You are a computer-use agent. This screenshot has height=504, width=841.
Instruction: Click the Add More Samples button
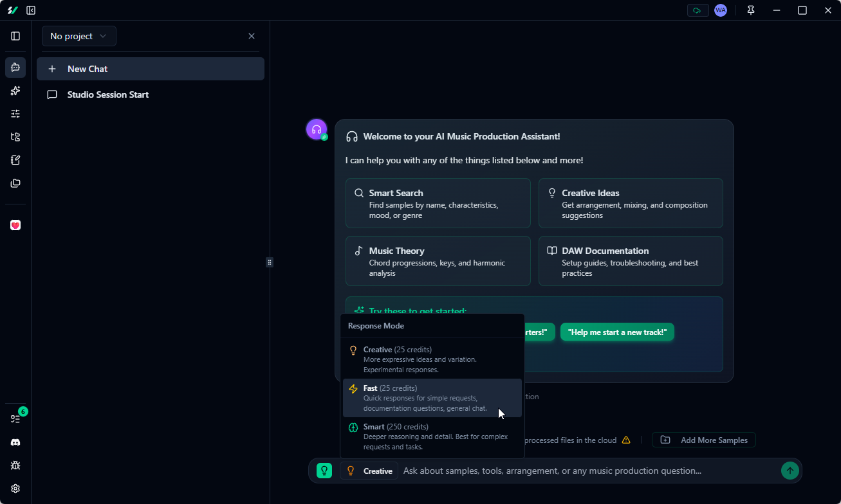click(x=703, y=440)
